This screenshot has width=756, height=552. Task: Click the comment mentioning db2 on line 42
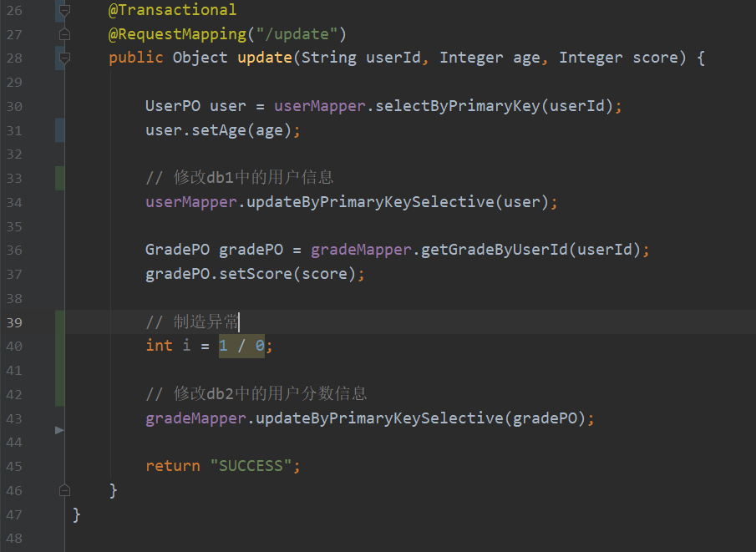[256, 394]
